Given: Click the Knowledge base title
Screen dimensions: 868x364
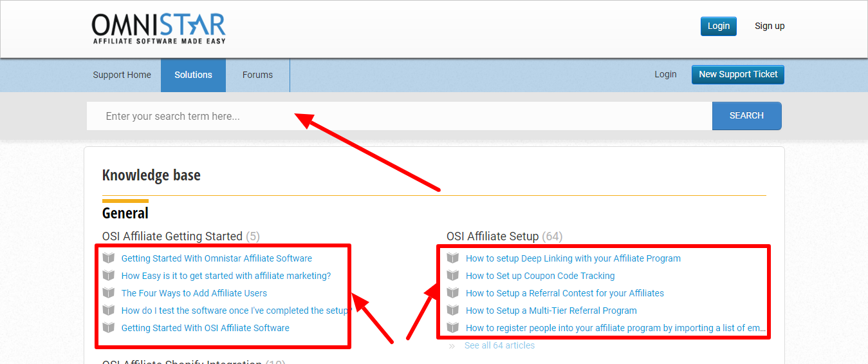Looking at the screenshot, I should (x=151, y=175).
